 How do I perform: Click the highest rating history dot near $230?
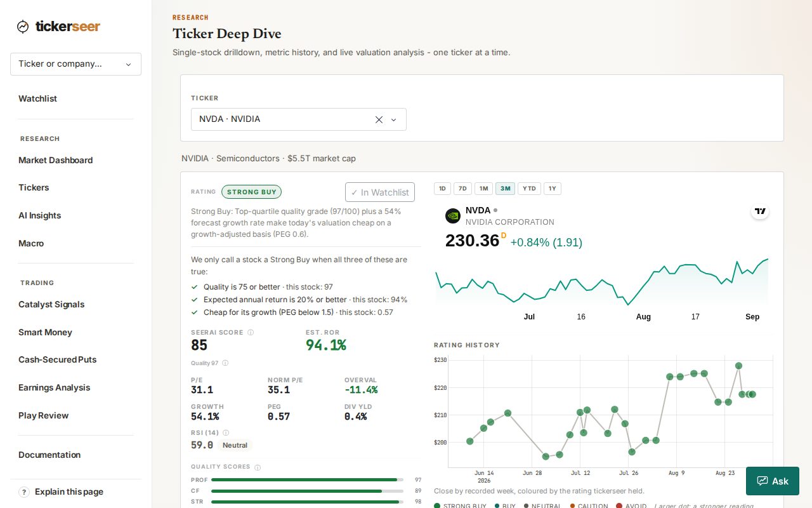[738, 366]
